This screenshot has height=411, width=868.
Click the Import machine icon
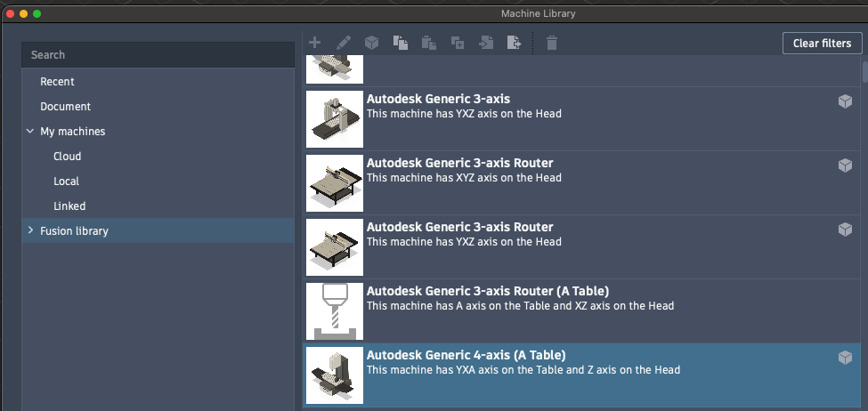(486, 43)
